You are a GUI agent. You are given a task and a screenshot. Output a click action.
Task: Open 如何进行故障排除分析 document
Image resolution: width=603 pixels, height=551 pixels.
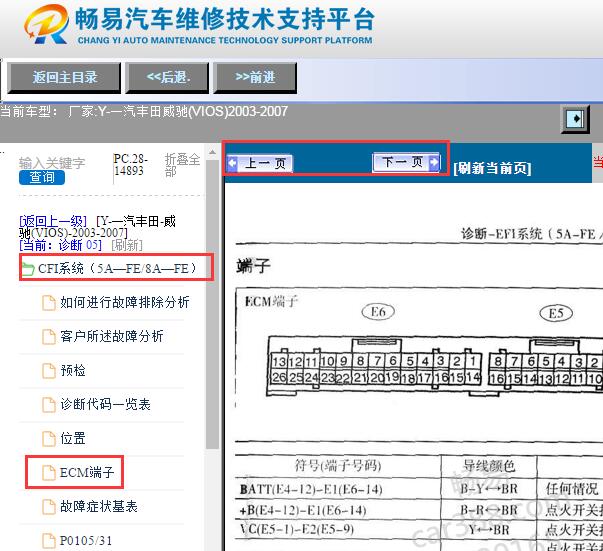[x=124, y=303]
